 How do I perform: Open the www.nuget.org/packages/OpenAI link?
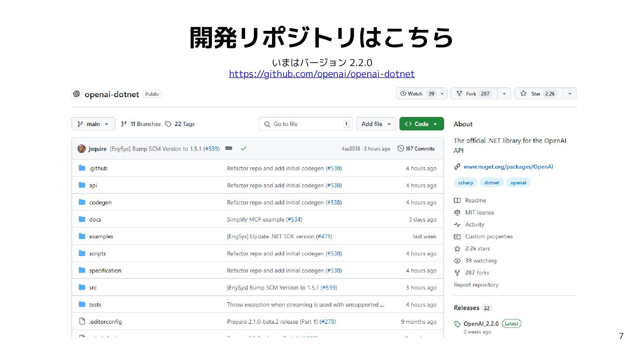(x=508, y=167)
